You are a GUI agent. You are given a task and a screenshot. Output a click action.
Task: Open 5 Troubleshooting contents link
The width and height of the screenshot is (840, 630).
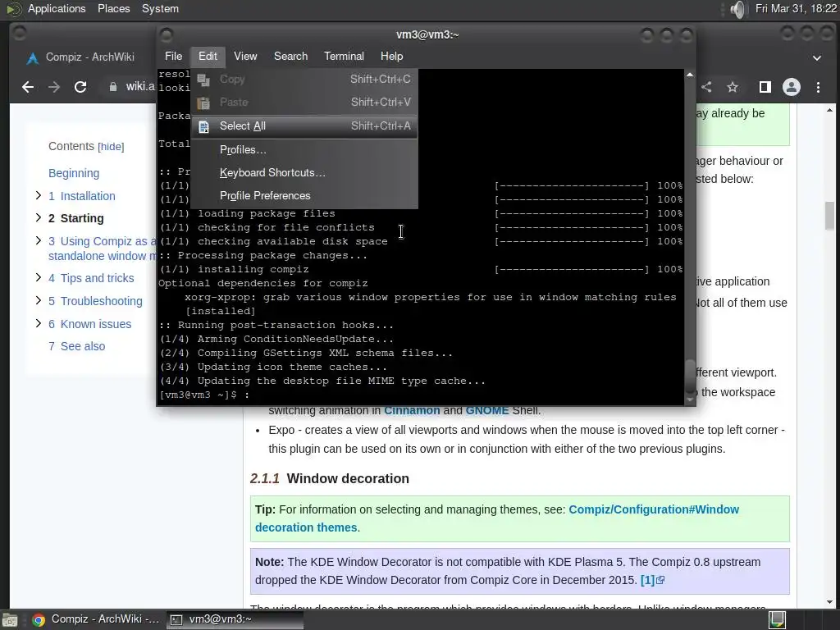tap(95, 301)
